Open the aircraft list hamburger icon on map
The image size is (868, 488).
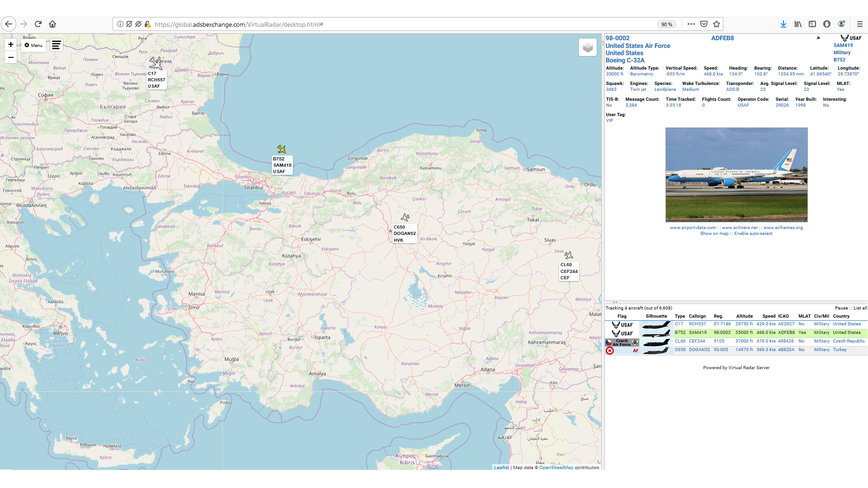click(56, 45)
